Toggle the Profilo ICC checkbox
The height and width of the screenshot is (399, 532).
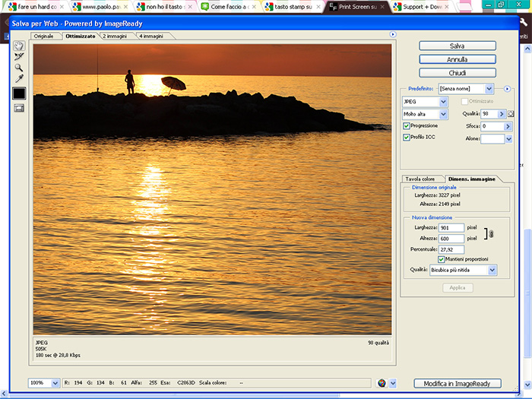point(407,138)
